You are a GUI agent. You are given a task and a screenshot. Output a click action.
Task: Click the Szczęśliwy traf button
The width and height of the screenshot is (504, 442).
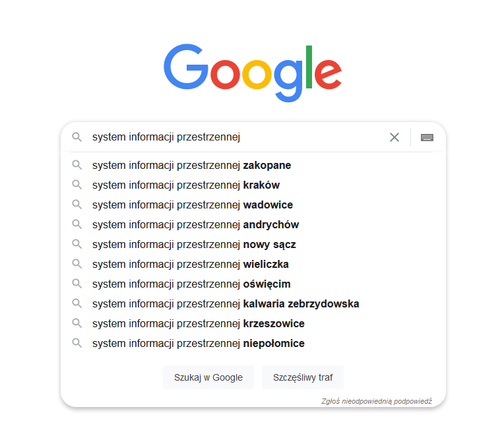(x=303, y=377)
